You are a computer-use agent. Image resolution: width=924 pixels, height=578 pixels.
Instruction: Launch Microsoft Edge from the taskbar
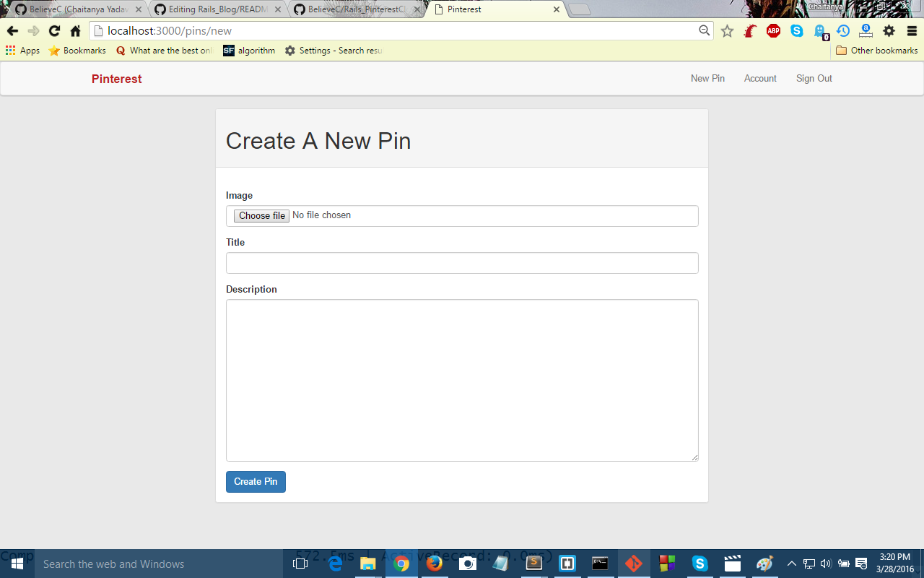point(335,564)
